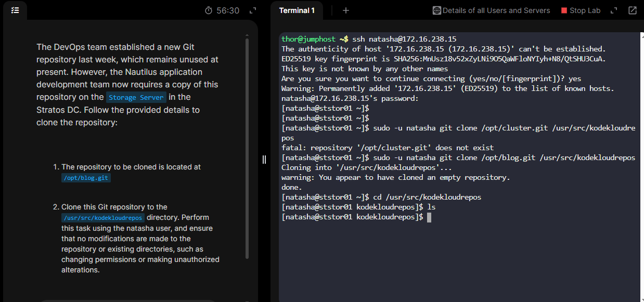Expand the task instructions panel
This screenshot has height=302, width=644.
coord(253,10)
